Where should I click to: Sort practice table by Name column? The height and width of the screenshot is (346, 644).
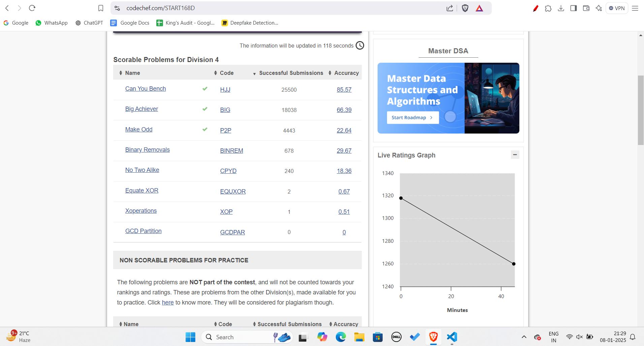tap(129, 324)
